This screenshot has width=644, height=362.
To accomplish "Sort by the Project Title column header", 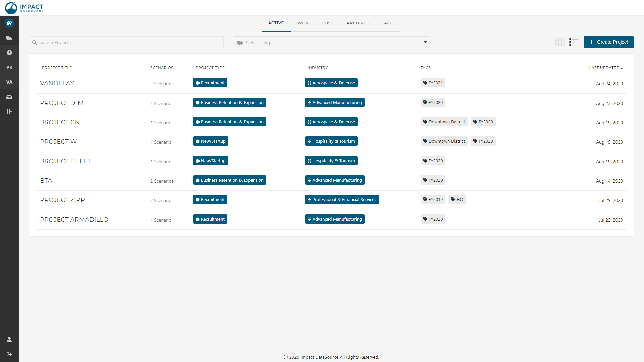I will (57, 68).
